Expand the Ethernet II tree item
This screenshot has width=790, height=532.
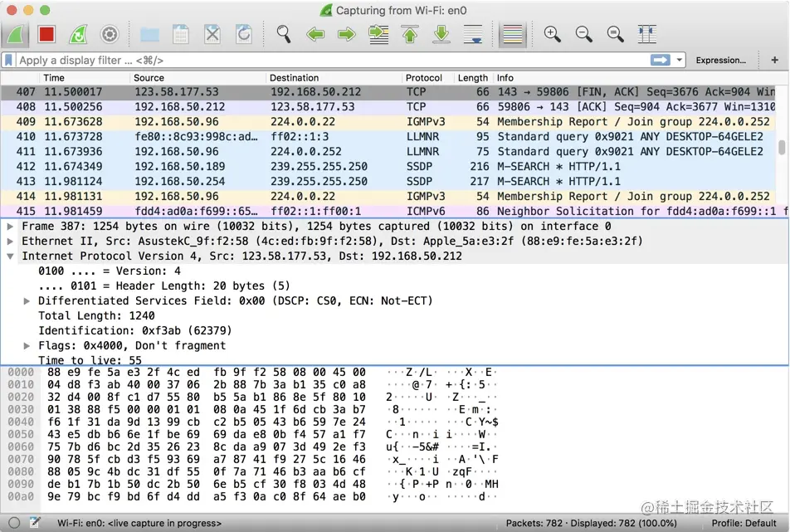pos(10,242)
